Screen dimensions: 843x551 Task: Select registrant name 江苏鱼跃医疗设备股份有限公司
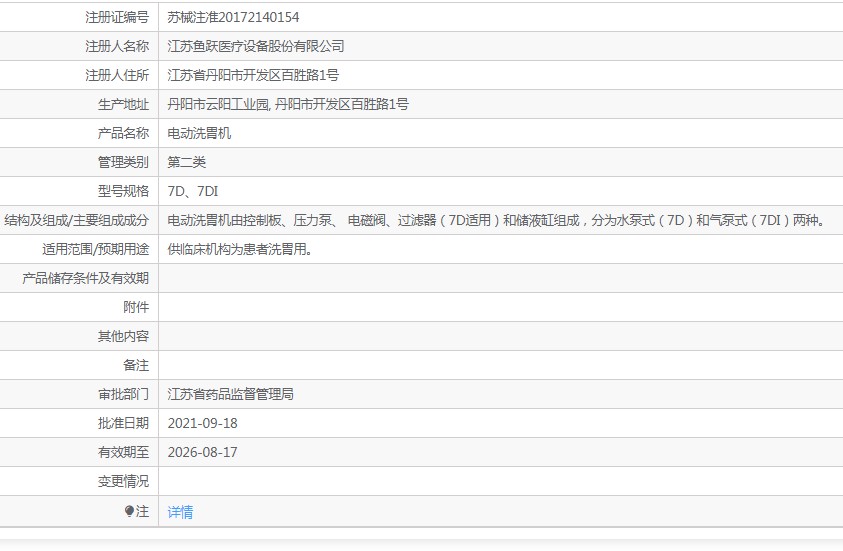255,46
